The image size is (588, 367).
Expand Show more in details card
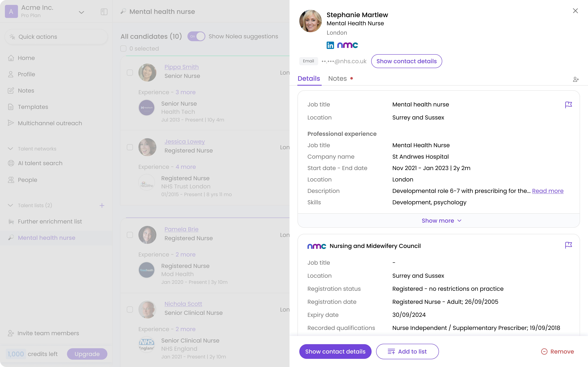[x=441, y=221]
